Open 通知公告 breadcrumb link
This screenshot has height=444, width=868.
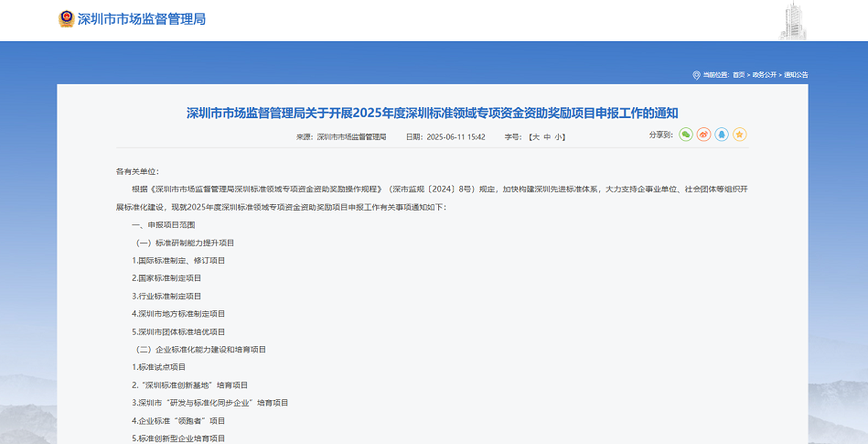(x=795, y=75)
